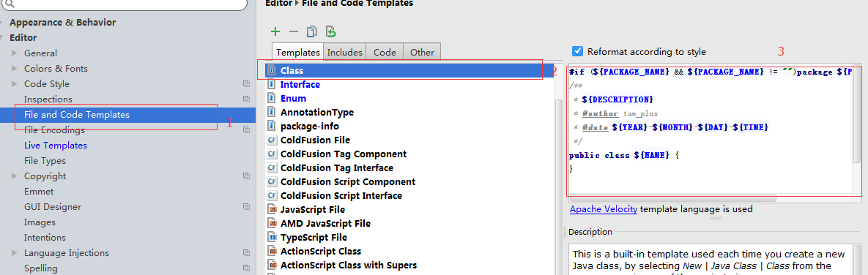Click project-level icon beside File Encodings

point(246,130)
